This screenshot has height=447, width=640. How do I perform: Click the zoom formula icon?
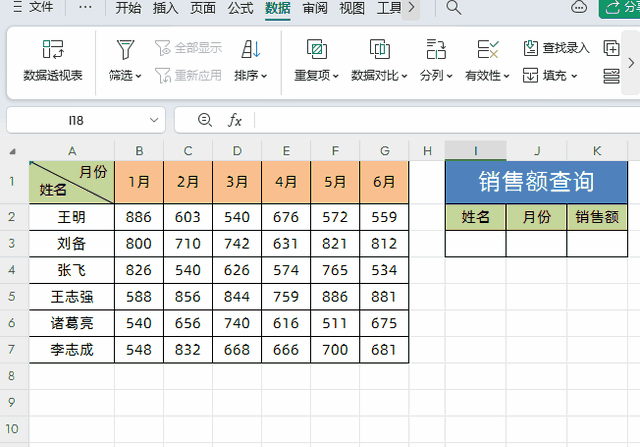(x=204, y=120)
